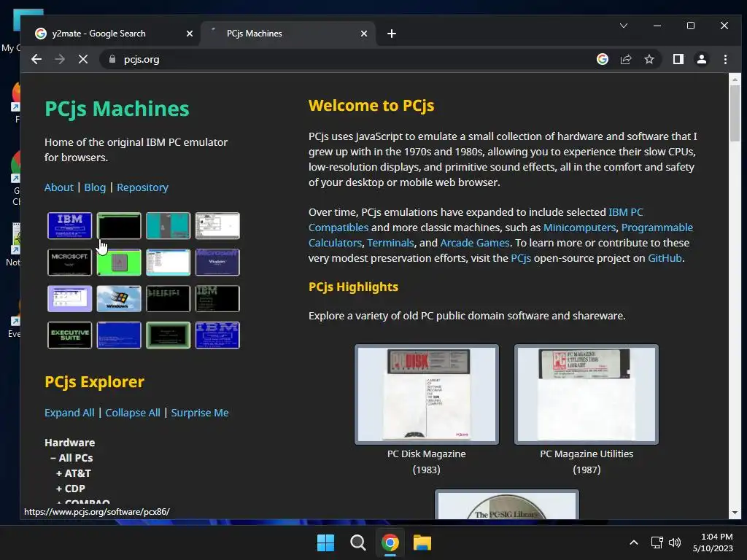Click Collapse All in PCjs Explorer

(133, 413)
